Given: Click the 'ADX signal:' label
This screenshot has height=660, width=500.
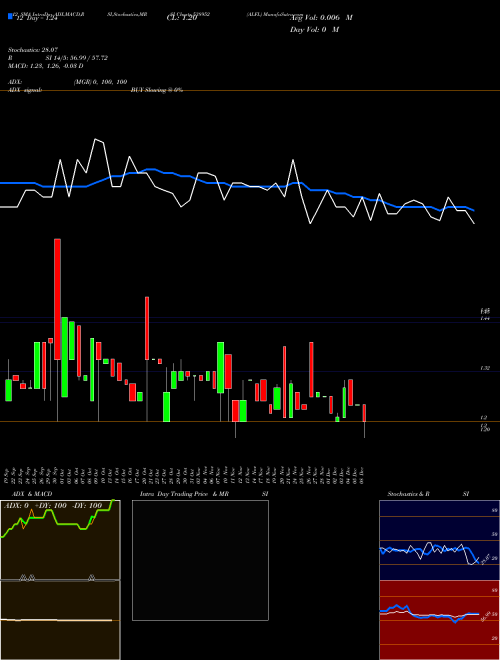Looking at the screenshot, I should point(25,90).
